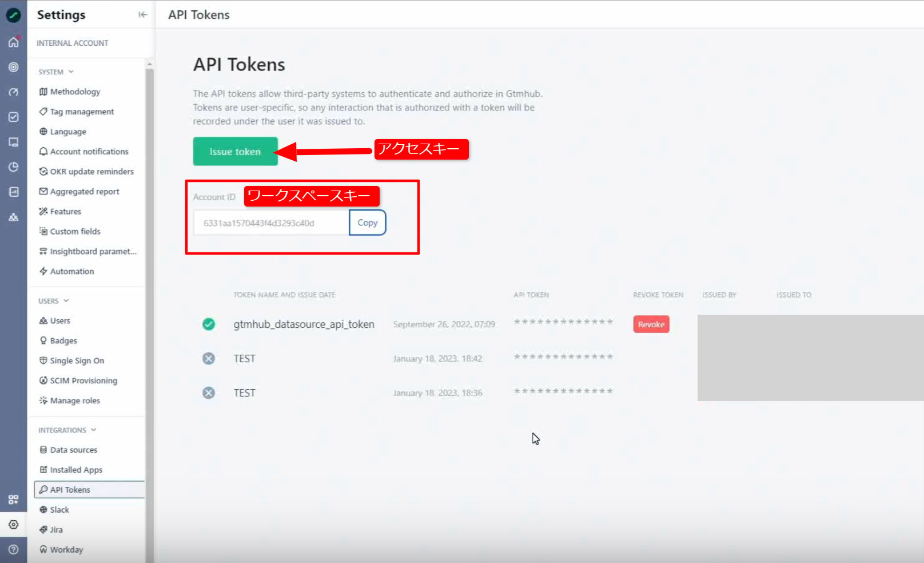Open the pie chart reports icon
The height and width of the screenshot is (563, 924).
click(x=13, y=166)
